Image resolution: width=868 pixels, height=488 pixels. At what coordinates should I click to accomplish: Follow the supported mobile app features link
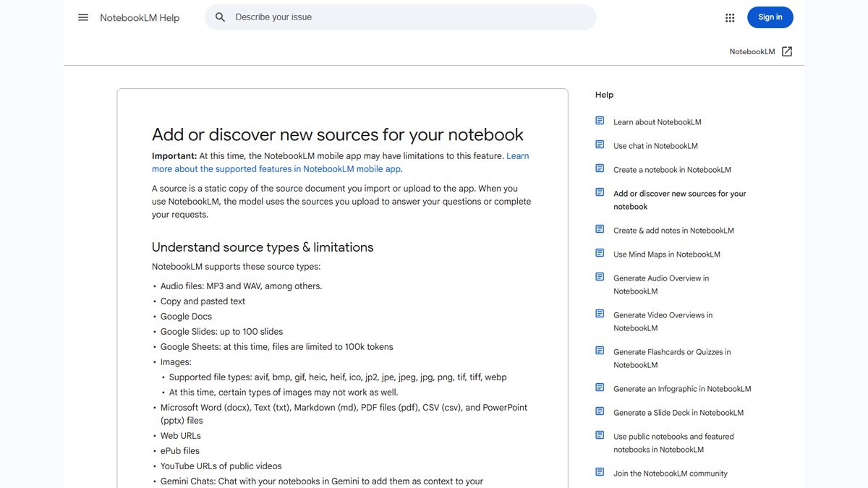tap(340, 163)
